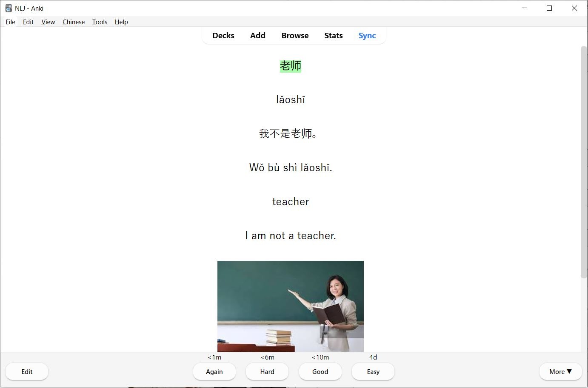588x388 pixels.
Task: Close the Anki window
Action: (x=574, y=8)
